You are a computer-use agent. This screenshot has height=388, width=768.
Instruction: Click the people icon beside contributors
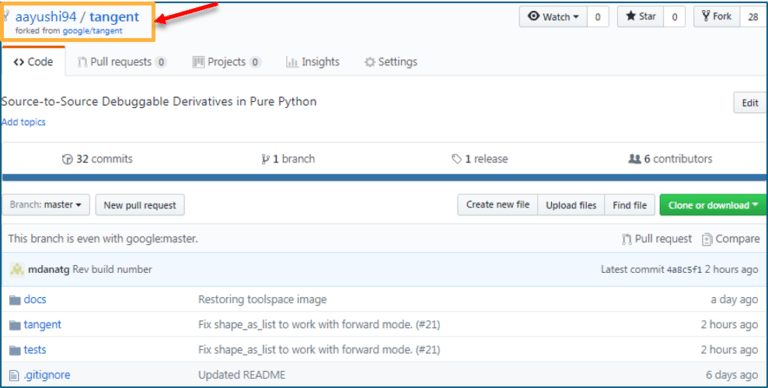(x=635, y=159)
